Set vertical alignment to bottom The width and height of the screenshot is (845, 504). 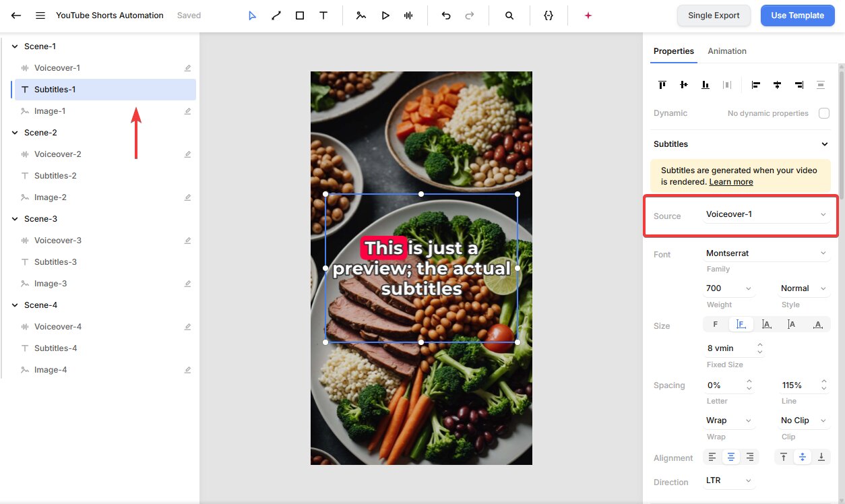pyautogui.click(x=821, y=458)
